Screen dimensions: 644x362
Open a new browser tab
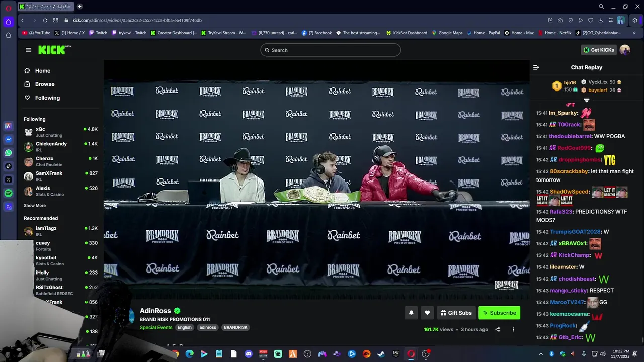click(79, 7)
